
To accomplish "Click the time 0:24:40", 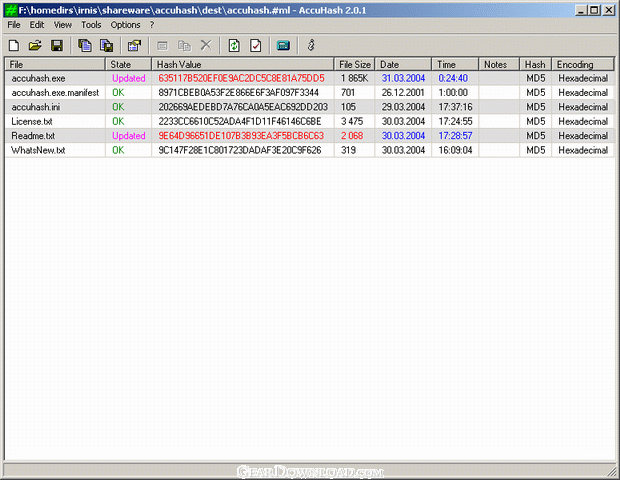I will point(453,78).
